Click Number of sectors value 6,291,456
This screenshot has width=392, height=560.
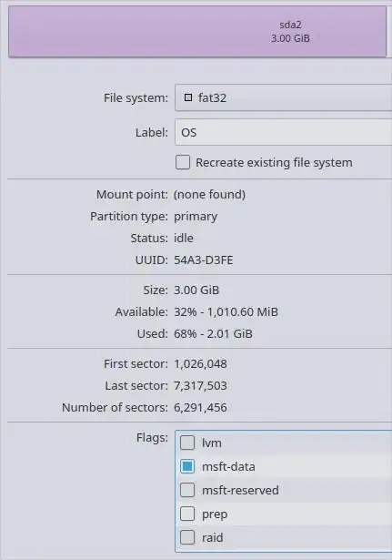(x=200, y=408)
